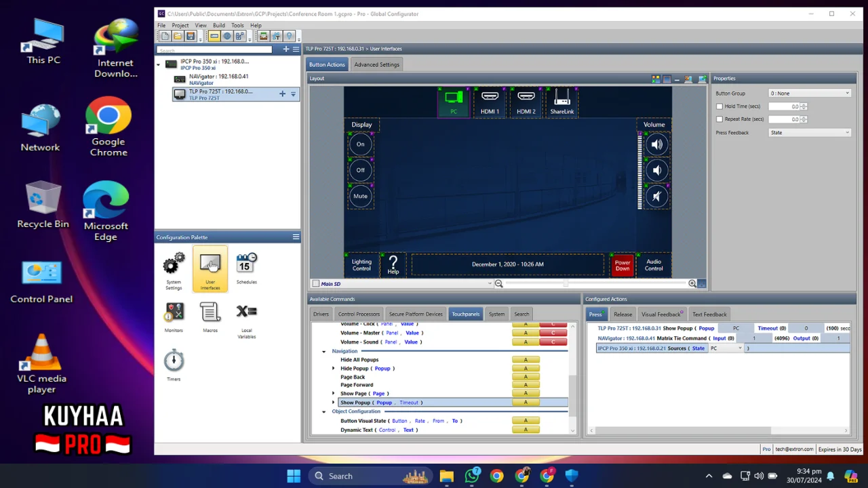
Task: Open the Tools menu
Action: point(237,25)
